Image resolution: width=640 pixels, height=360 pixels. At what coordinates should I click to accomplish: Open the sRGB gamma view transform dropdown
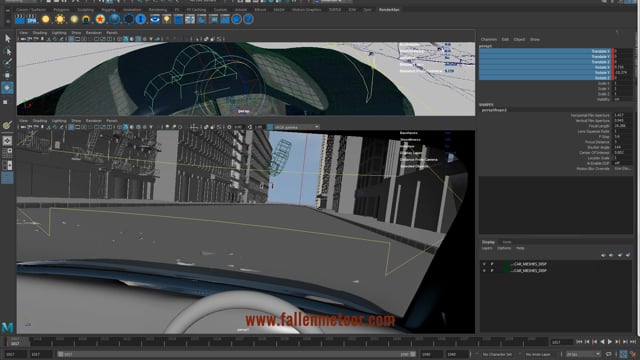296,127
